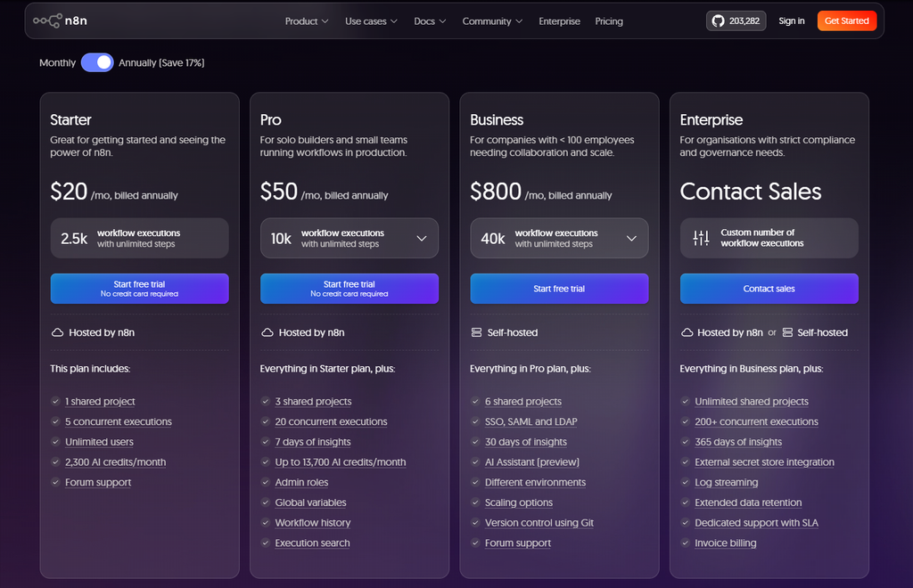The height and width of the screenshot is (588, 913).
Task: Click the Up to 13,700 AI credits/month link
Action: [x=340, y=461]
